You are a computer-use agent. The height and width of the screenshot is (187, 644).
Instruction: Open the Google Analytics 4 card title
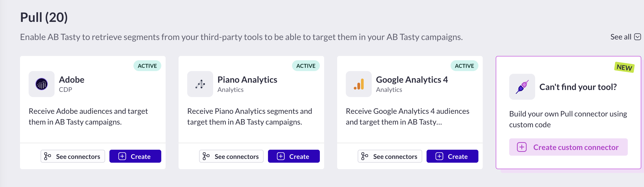pyautogui.click(x=412, y=80)
